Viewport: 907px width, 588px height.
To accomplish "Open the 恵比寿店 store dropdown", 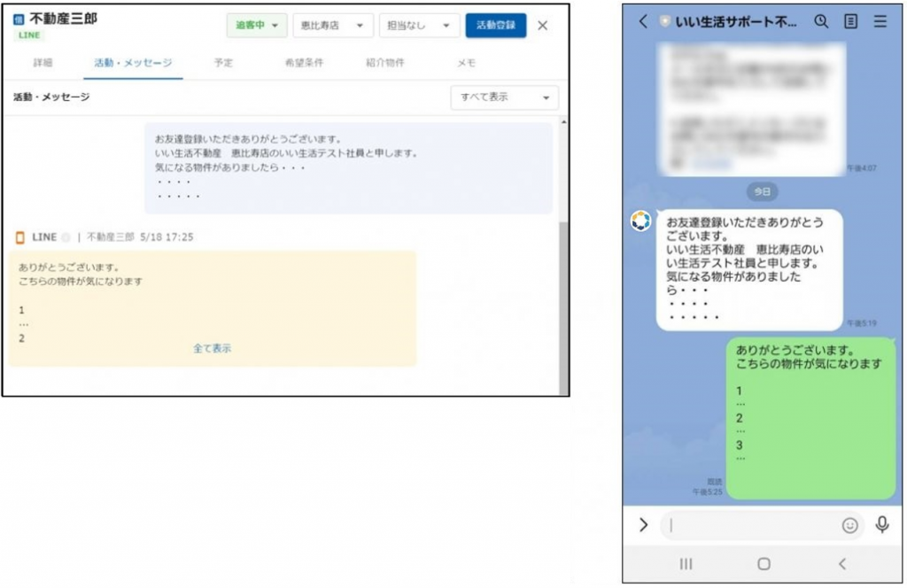I will click(333, 26).
